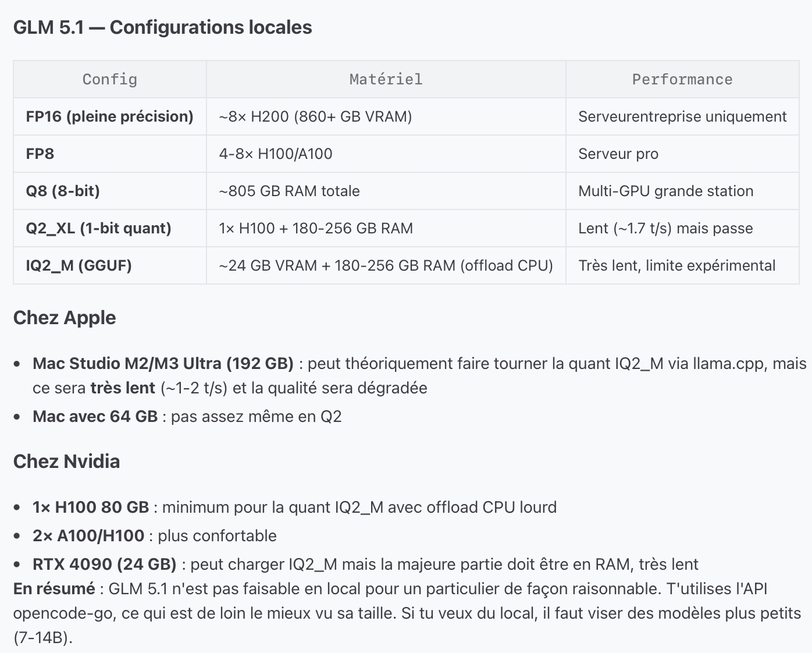This screenshot has height=653, width=812.
Task: Click the 4-8× H100/A100 cell
Action: coord(386,154)
